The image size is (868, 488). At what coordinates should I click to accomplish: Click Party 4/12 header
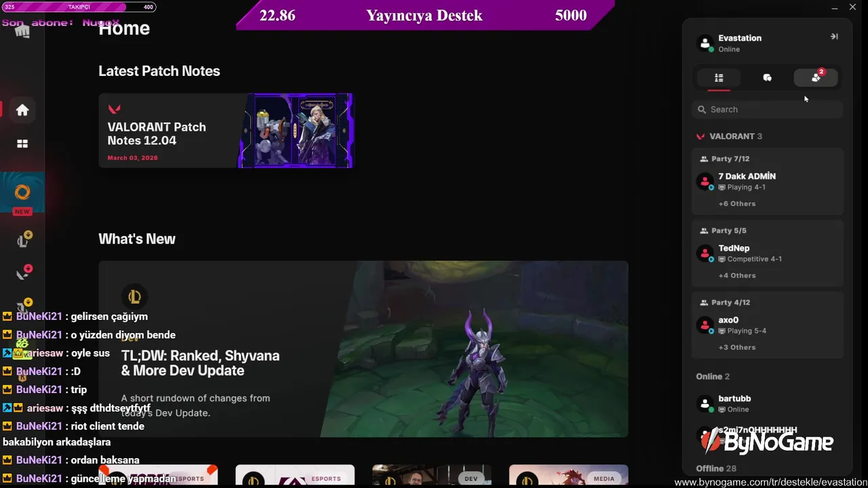(725, 302)
